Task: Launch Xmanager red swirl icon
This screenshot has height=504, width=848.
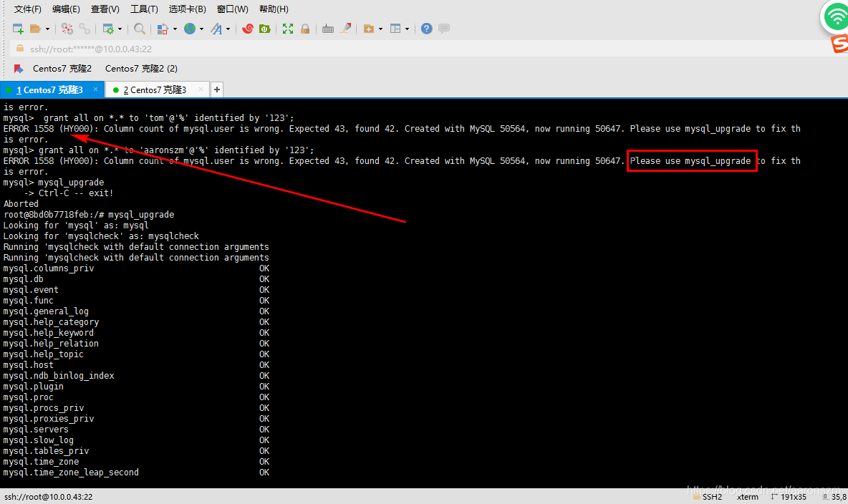Action: tap(248, 29)
